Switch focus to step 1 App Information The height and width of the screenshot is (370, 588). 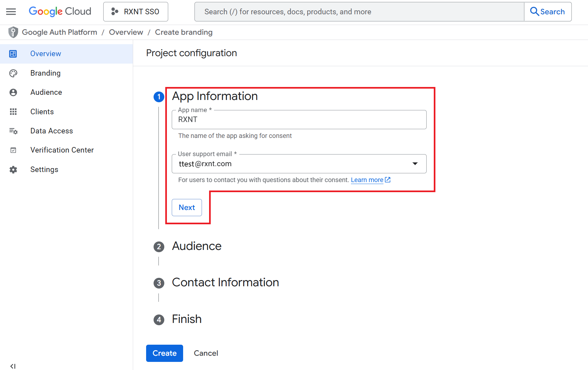(x=158, y=97)
